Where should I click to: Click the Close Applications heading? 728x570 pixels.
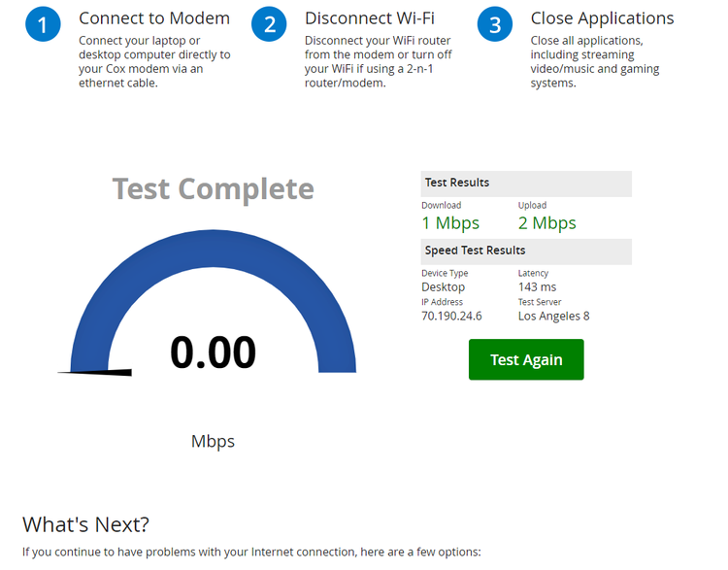click(x=602, y=18)
